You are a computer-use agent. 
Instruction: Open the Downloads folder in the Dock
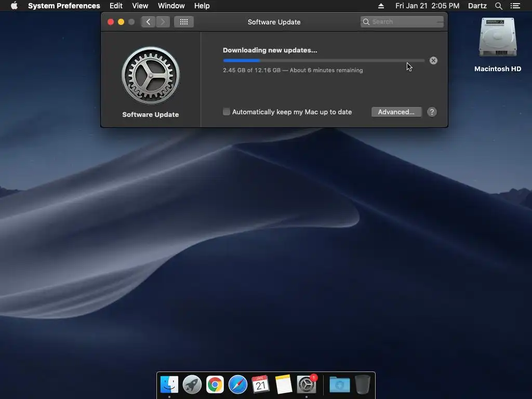tap(340, 384)
